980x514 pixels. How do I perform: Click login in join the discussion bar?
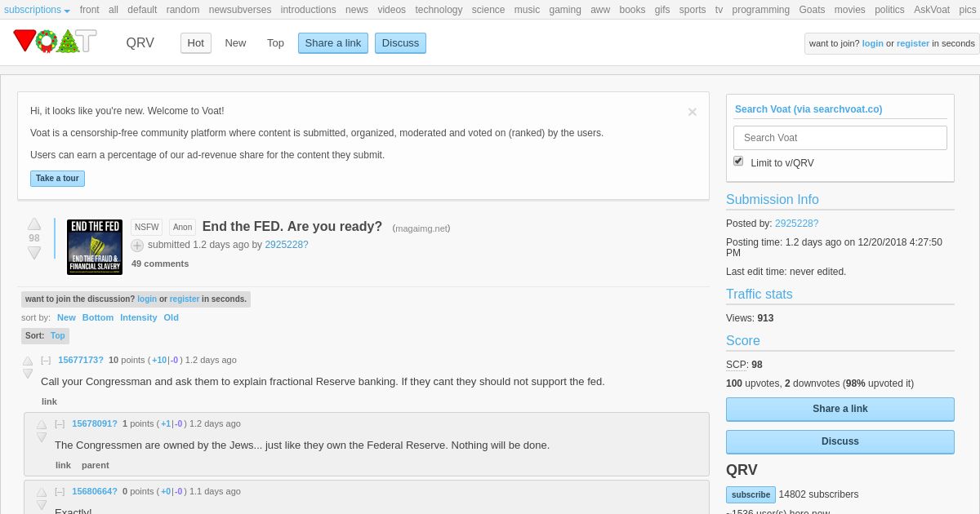tap(147, 299)
